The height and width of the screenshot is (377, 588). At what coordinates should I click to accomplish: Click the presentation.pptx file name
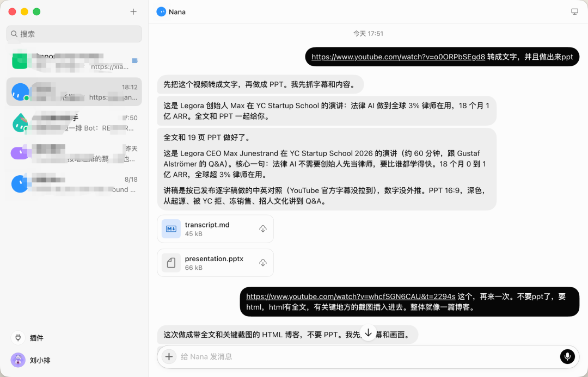(x=214, y=258)
